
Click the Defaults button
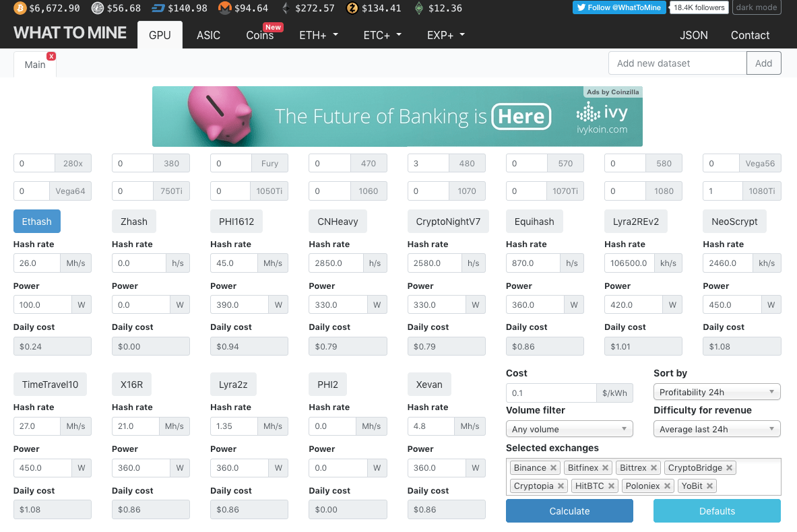(717, 511)
